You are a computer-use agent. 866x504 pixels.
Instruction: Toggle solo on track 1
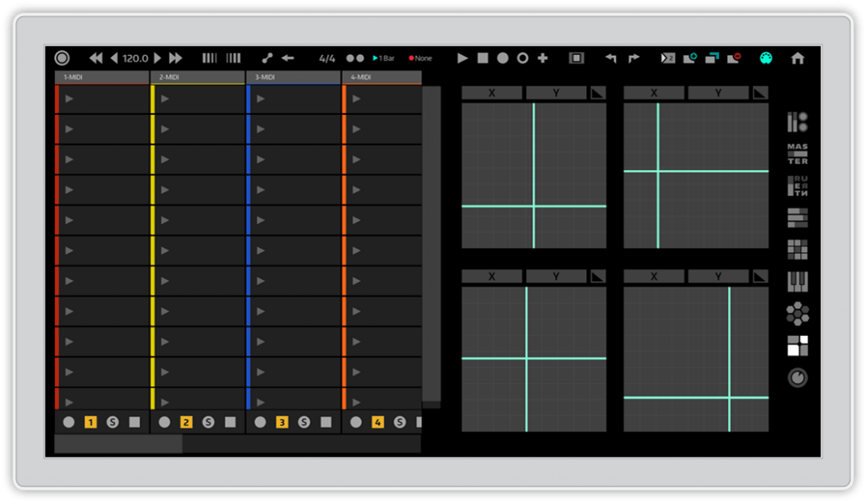pos(112,422)
